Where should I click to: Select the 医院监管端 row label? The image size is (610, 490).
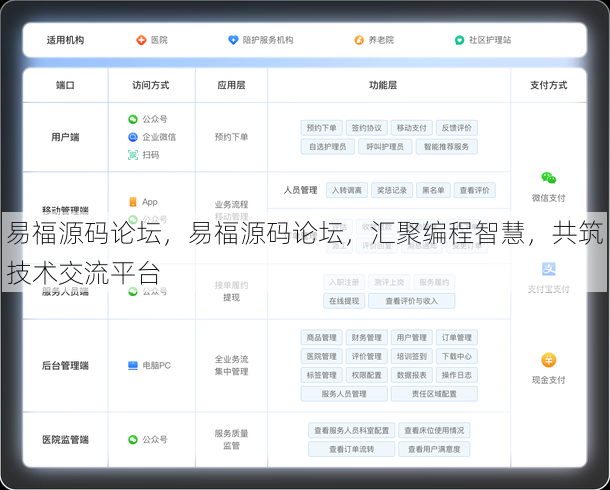(65, 439)
